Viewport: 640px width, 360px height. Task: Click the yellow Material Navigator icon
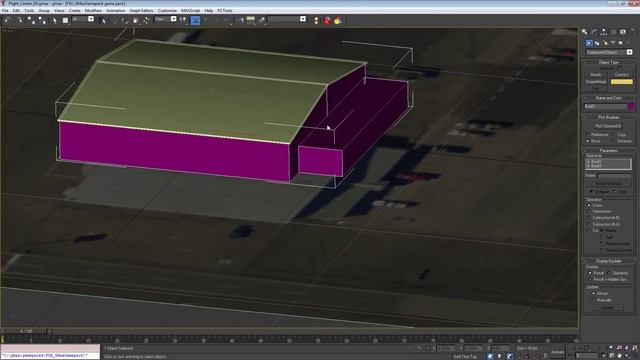click(338, 20)
